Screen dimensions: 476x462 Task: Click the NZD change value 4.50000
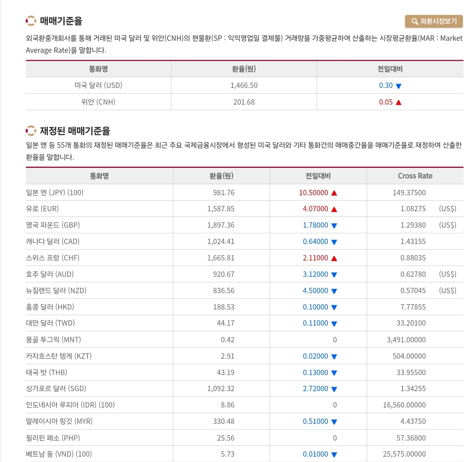pos(315,291)
